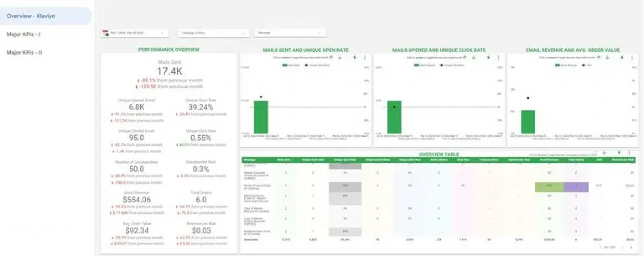
Task: Click the 95.0 Unique Clicked Email value
Action: point(136,138)
